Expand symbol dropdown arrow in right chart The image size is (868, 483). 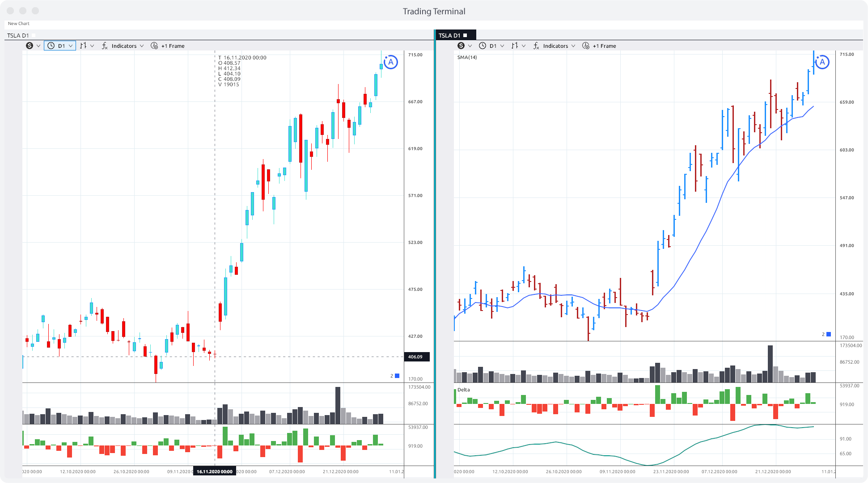tap(470, 46)
